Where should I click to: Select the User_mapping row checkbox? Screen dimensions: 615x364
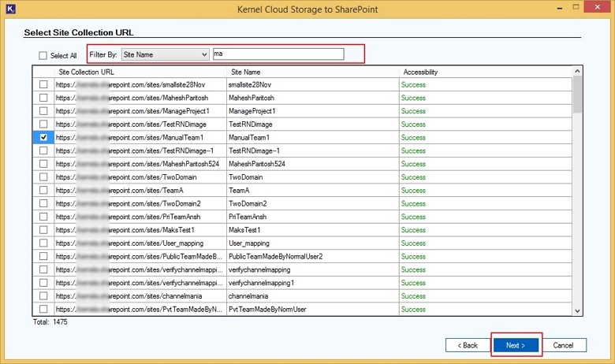point(43,243)
